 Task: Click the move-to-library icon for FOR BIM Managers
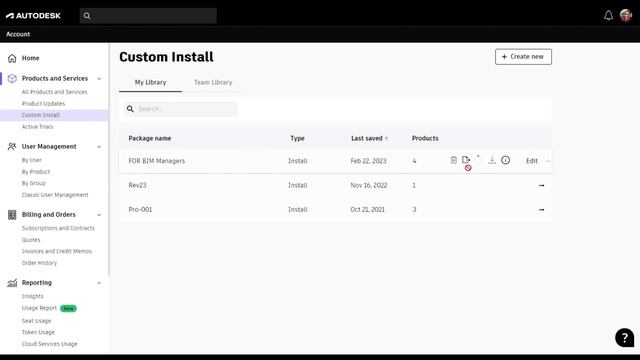466,160
